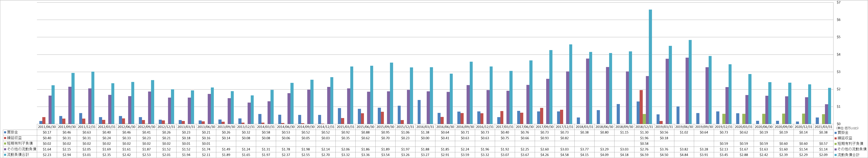Image resolution: width=868 pixels, height=158 pixels.
Task: Select the blue accounts payable bar for 2016/03/31
Action: [419, 112]
